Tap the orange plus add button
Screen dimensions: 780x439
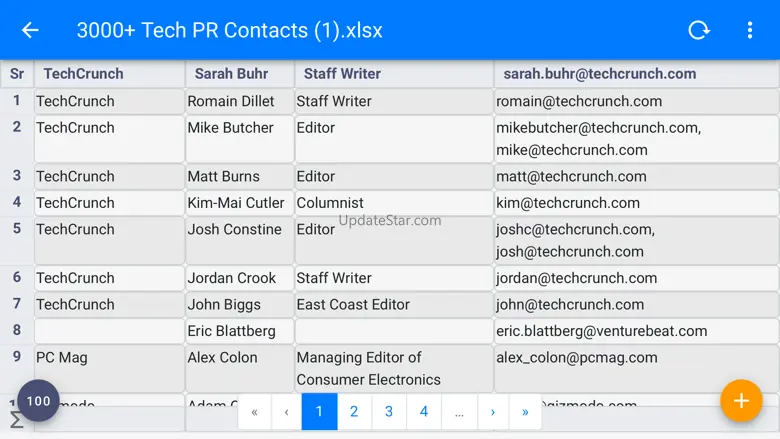click(x=741, y=400)
